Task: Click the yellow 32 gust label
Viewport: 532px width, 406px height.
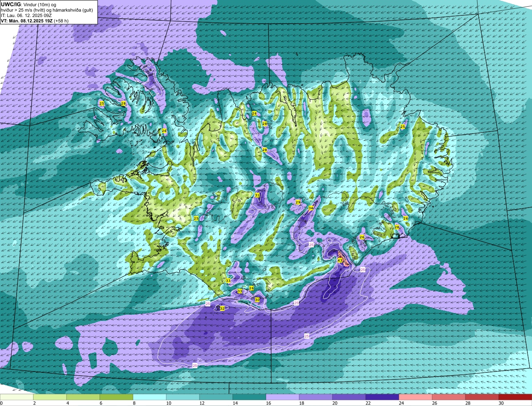Action: [222, 308]
